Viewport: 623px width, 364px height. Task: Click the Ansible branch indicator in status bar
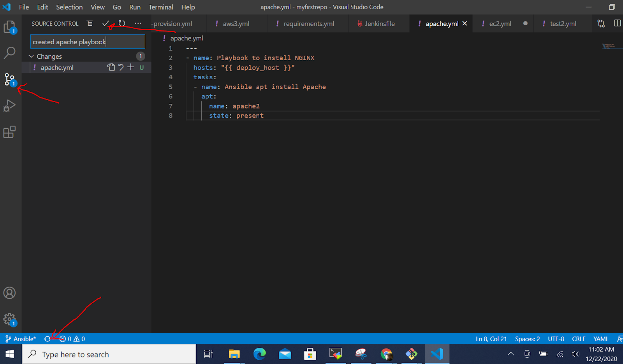coord(21,339)
